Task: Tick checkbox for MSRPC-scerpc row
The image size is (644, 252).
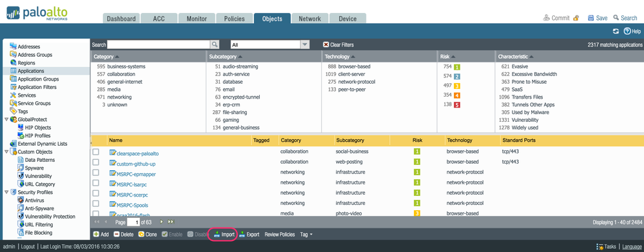Action: [x=95, y=193]
